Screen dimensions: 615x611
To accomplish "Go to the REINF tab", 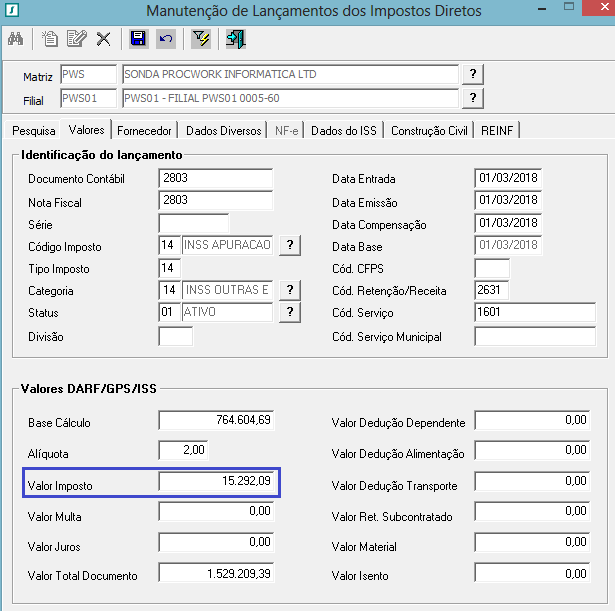I will pos(498,131).
